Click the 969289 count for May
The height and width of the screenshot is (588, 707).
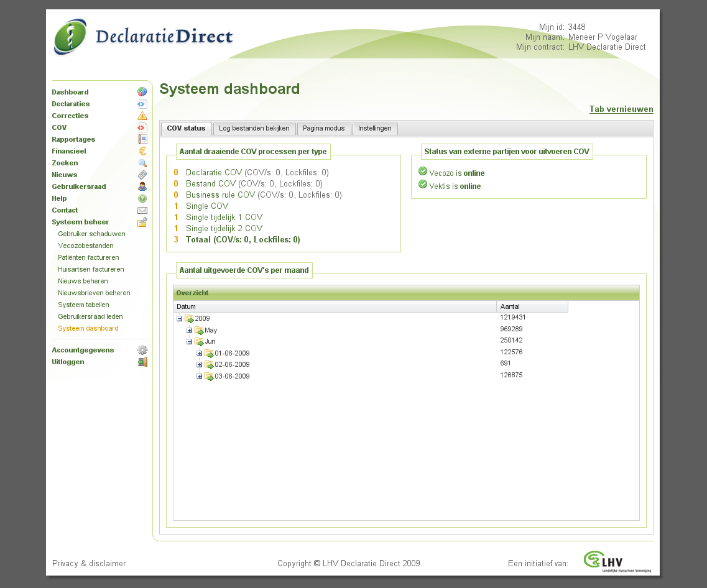point(511,329)
